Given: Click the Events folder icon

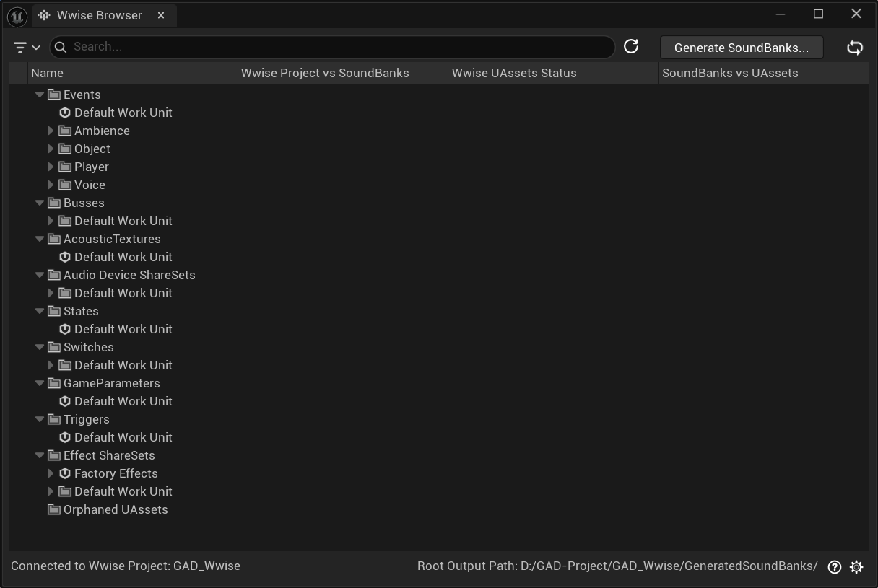Looking at the screenshot, I should tap(54, 95).
